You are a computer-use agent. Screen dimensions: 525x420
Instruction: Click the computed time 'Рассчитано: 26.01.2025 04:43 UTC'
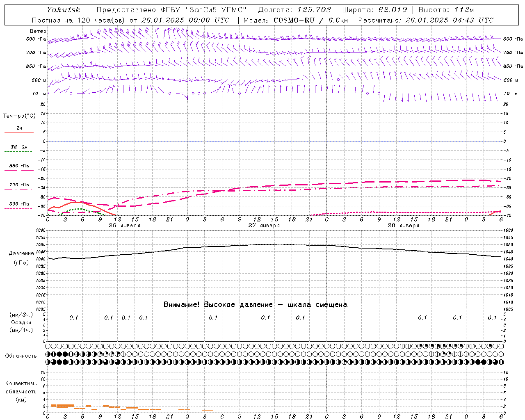coord(426,20)
